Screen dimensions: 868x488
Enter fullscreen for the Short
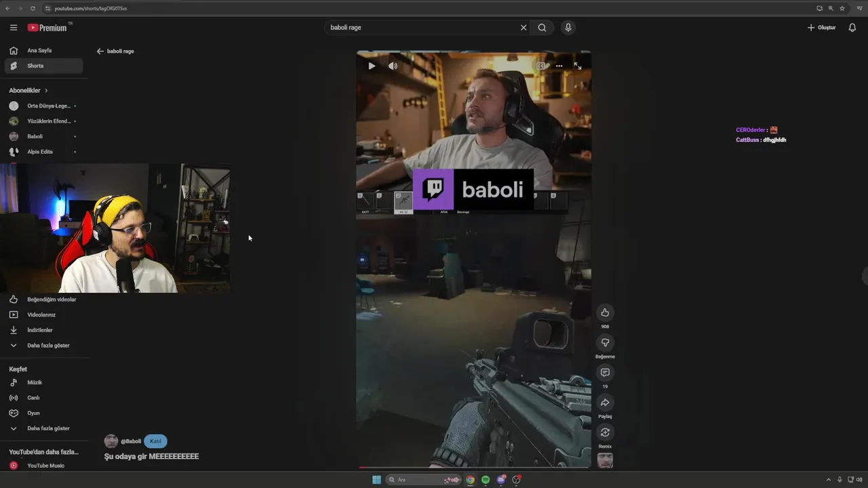point(578,66)
